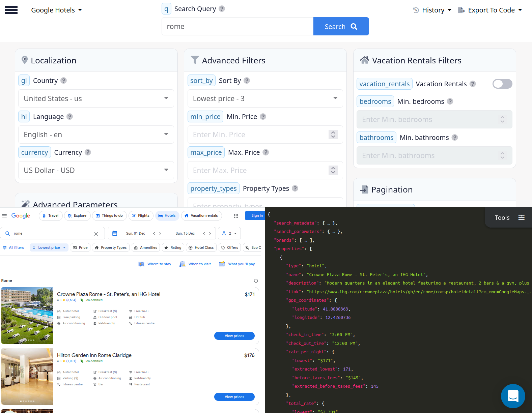Screen dimensions: 532x413
Task: Click help icon next to Language
Action: (69, 117)
